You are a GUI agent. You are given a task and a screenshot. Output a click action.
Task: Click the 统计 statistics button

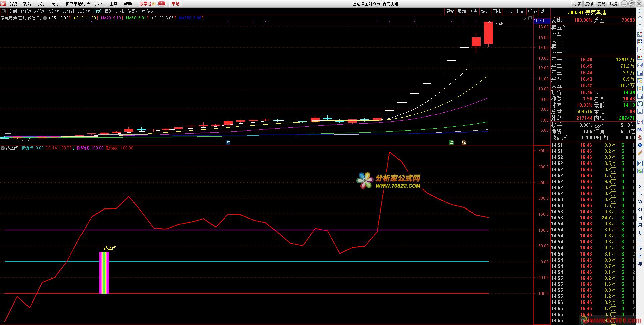(x=485, y=11)
